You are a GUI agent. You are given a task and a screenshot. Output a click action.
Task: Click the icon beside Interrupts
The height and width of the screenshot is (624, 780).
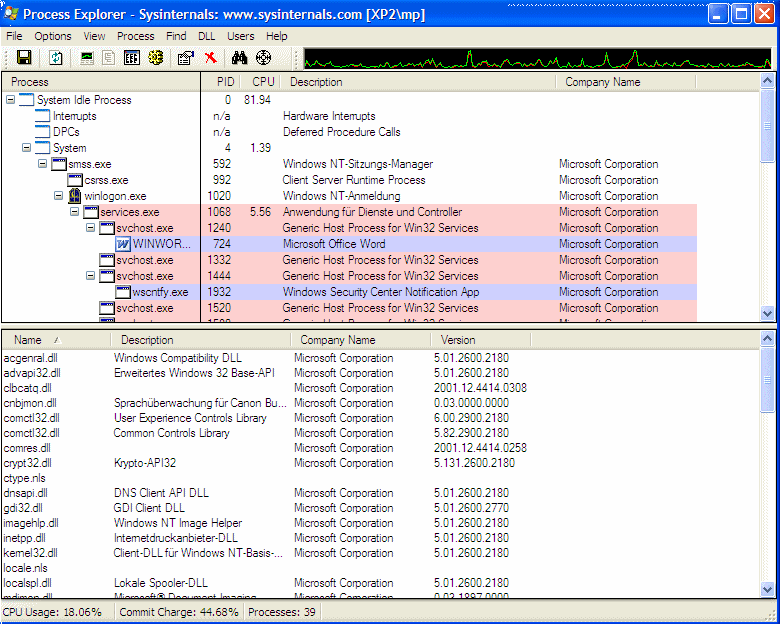point(43,115)
